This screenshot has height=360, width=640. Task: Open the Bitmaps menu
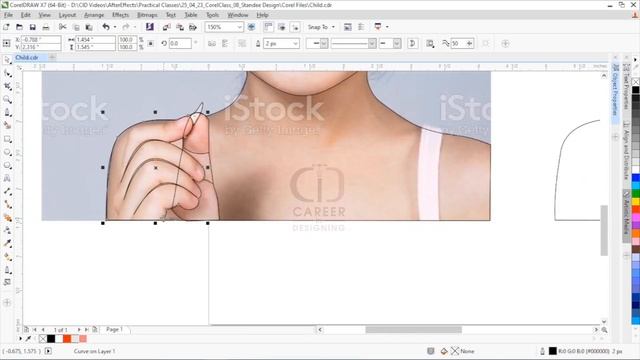click(147, 15)
